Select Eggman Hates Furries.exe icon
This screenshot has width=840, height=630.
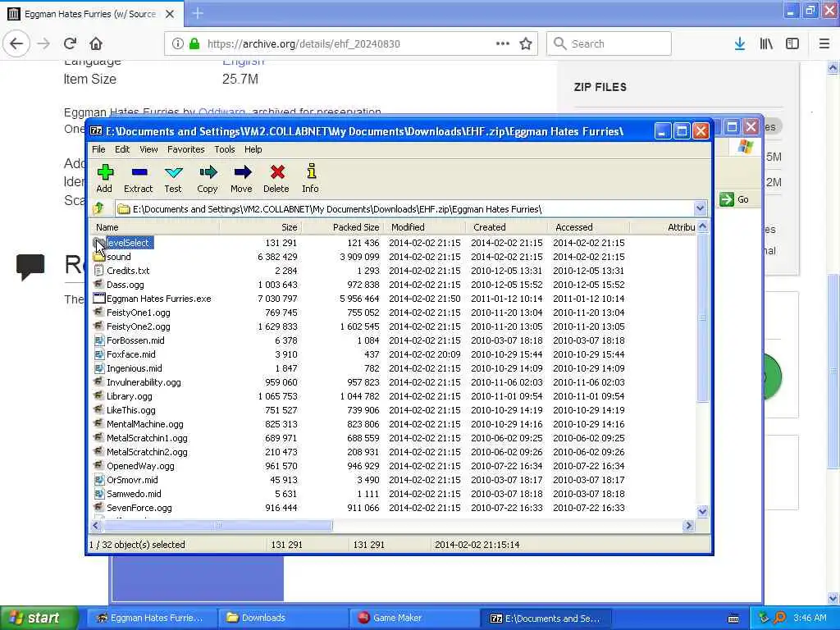[x=98, y=299]
